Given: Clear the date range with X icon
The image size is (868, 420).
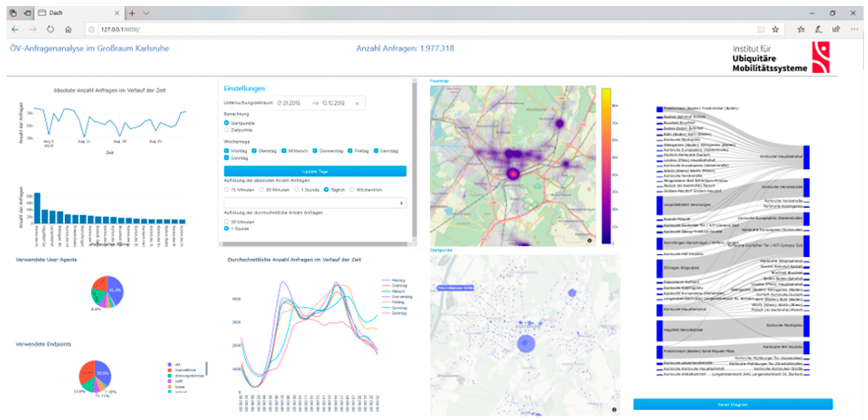Looking at the screenshot, I should 357,103.
